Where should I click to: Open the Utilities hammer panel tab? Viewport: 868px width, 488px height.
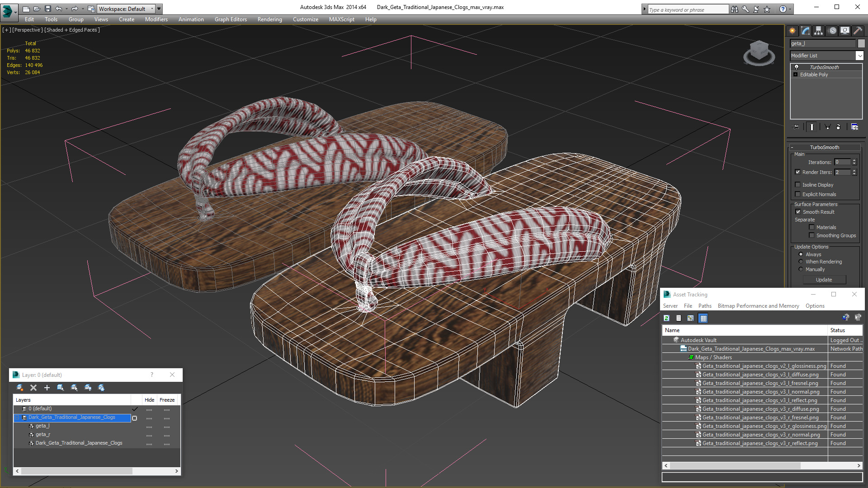pos(858,31)
